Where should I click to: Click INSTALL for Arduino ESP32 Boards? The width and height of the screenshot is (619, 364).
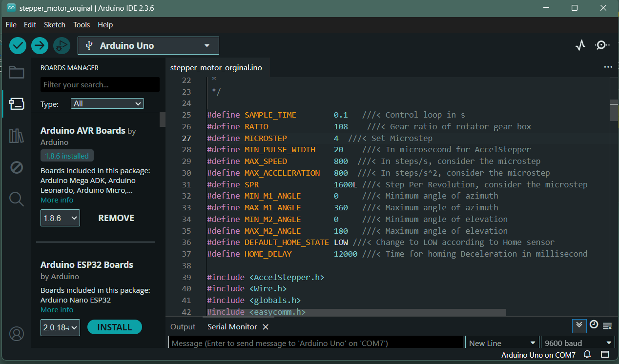(x=115, y=327)
